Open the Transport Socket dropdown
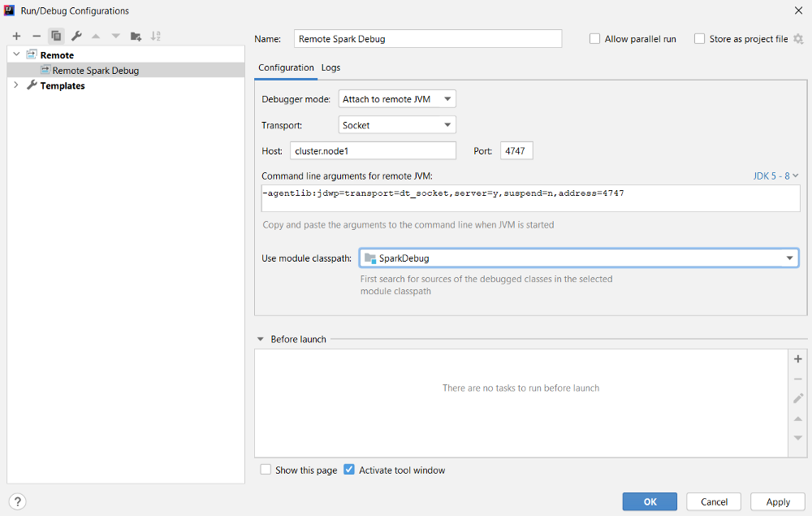Screen dimensions: 812x516 (397, 125)
